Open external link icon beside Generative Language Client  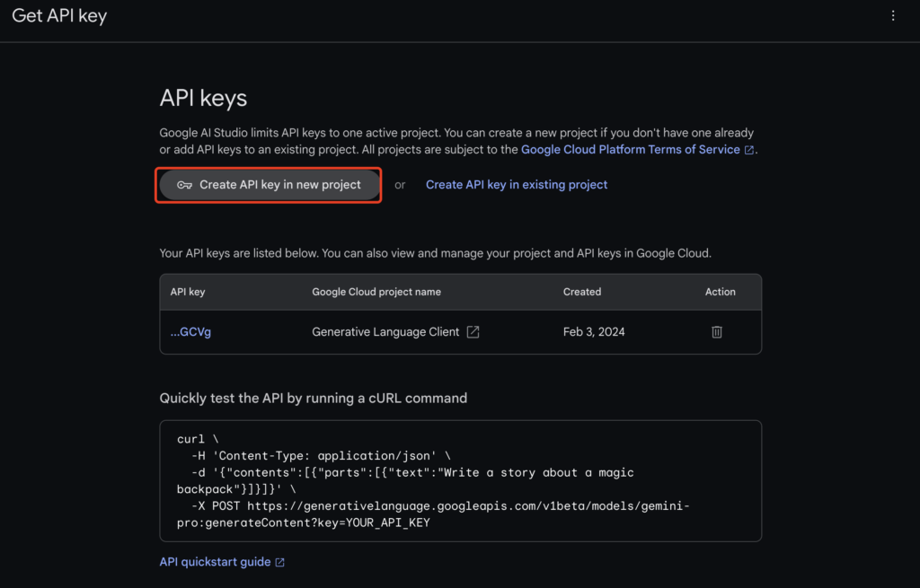pyautogui.click(x=473, y=332)
